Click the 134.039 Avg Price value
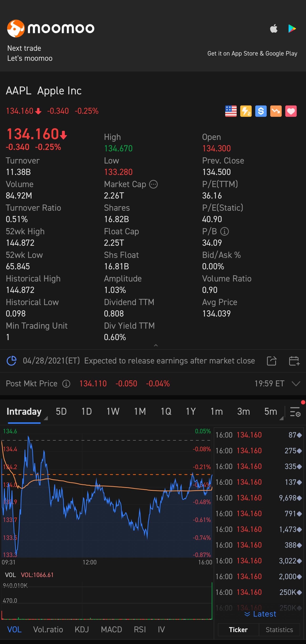Image resolution: width=306 pixels, height=644 pixels. coord(216,313)
